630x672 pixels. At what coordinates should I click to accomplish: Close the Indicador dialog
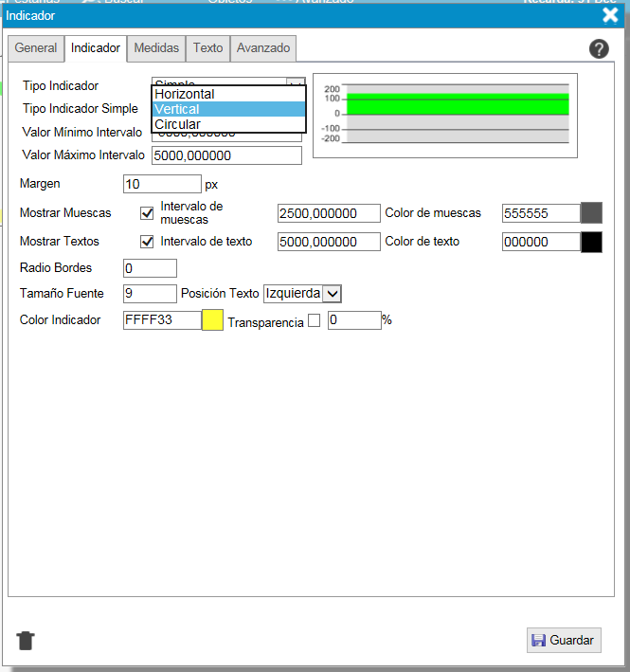click(x=610, y=14)
